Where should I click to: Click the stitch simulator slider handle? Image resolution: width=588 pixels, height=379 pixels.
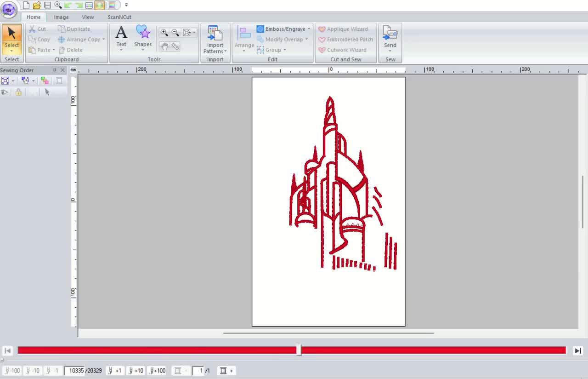tap(299, 350)
